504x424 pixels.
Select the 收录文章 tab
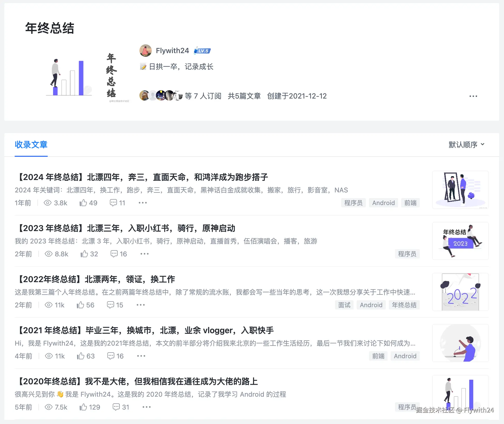point(31,145)
